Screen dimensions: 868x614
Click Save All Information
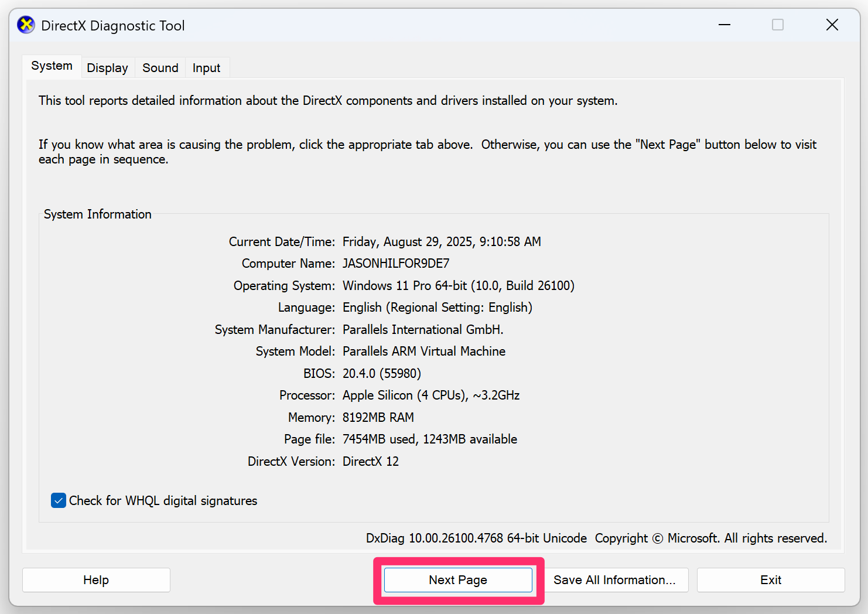pos(616,579)
